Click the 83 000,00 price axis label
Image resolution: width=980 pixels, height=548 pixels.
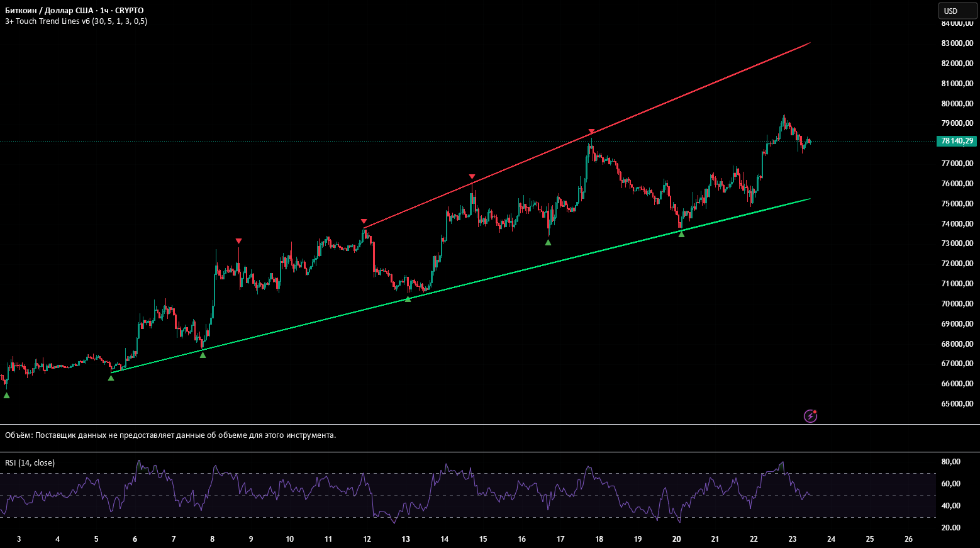(957, 43)
